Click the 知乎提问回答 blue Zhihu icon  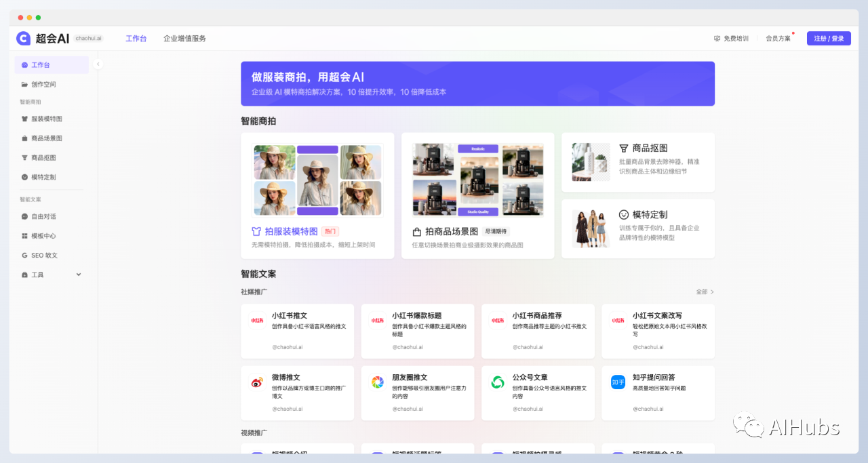coord(618,382)
